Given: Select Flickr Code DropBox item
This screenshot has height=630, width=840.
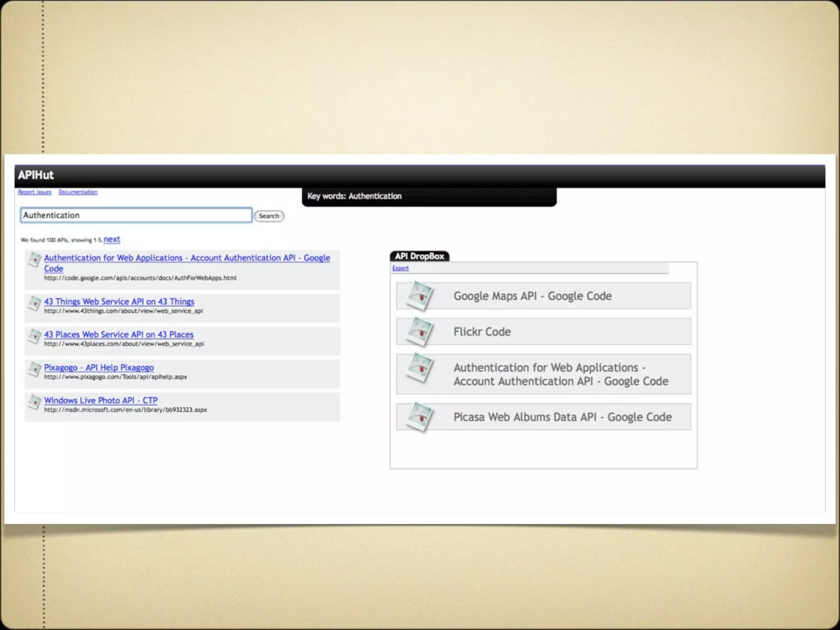Looking at the screenshot, I should click(543, 331).
